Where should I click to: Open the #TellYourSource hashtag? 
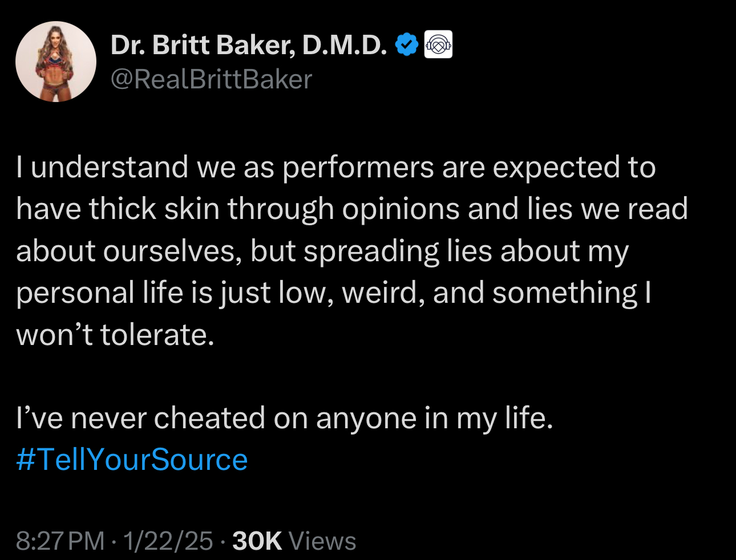tap(132, 460)
